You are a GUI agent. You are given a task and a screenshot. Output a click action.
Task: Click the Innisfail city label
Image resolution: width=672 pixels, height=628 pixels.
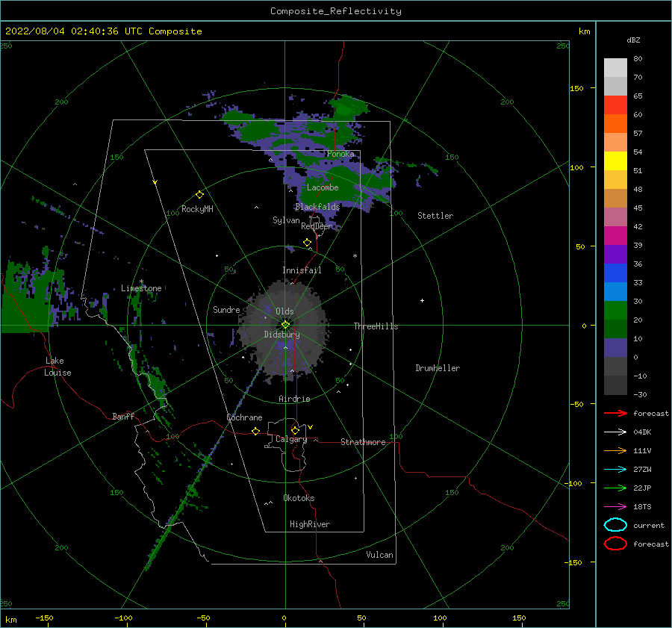pyautogui.click(x=302, y=270)
